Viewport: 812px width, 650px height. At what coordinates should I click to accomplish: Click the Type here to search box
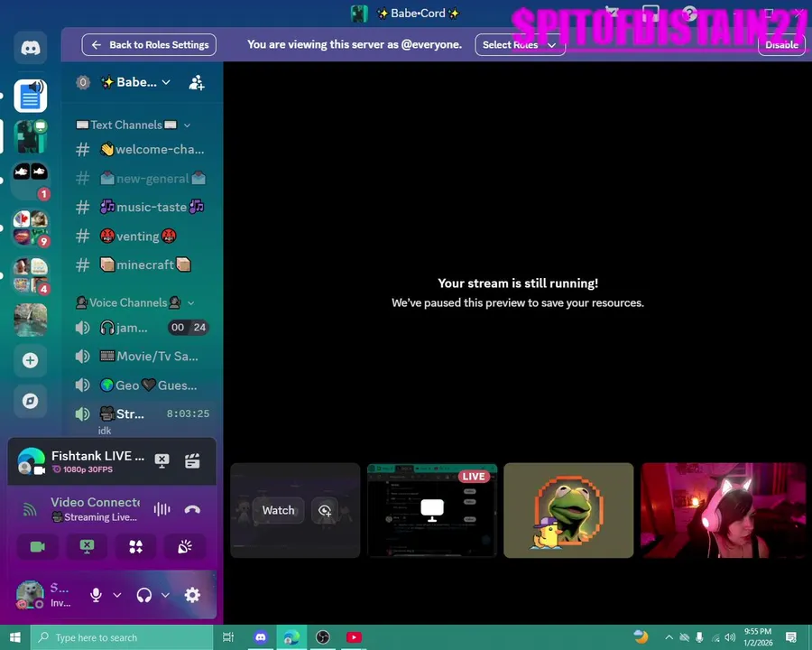122,637
